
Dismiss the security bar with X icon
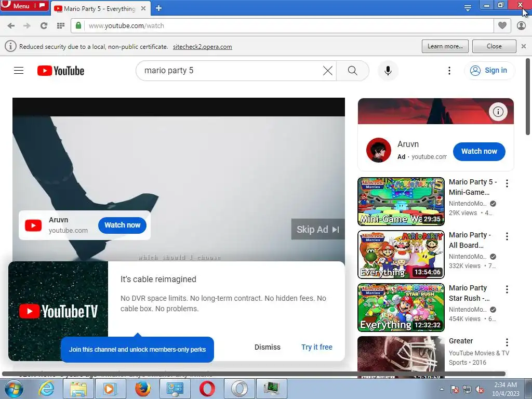click(x=524, y=46)
